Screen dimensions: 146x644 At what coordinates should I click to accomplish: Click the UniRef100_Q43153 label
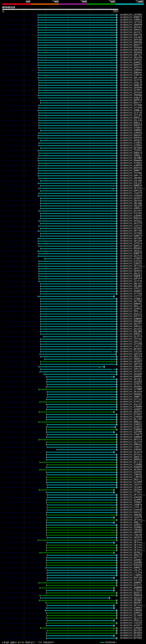[x=131, y=329]
